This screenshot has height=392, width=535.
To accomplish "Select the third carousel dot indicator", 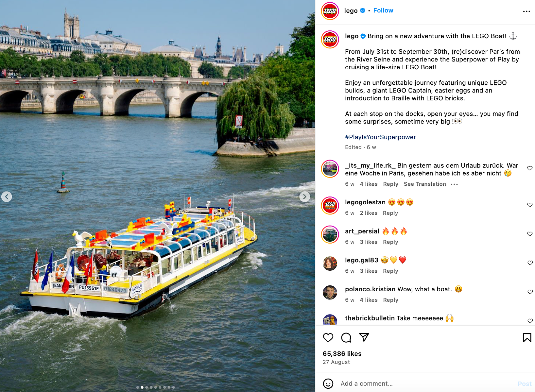I will click(147, 387).
